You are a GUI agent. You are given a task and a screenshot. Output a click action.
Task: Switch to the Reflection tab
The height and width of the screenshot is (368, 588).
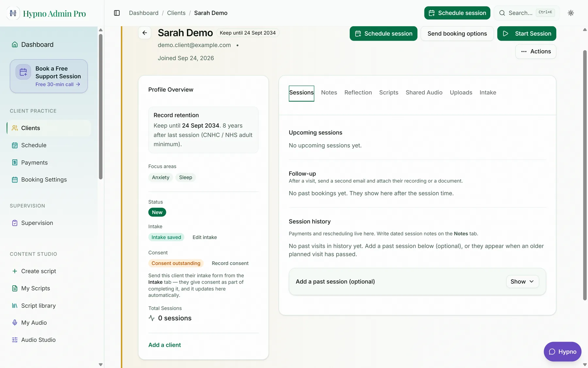coord(358,93)
